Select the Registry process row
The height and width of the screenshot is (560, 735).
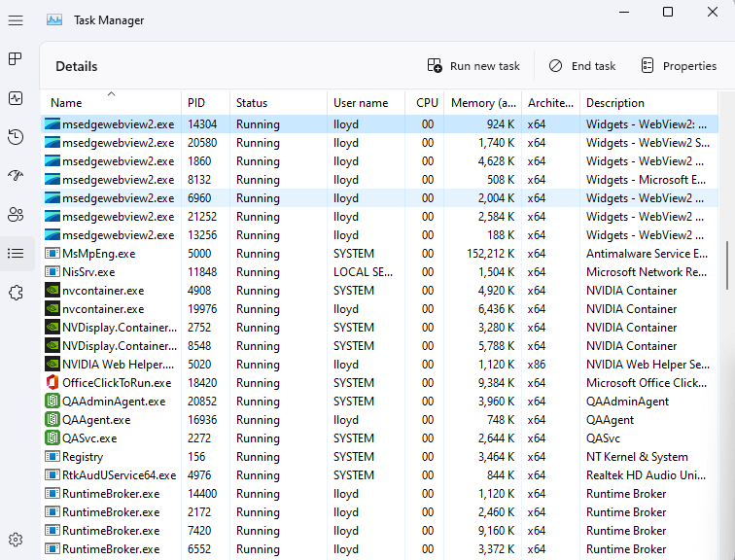click(x=82, y=457)
